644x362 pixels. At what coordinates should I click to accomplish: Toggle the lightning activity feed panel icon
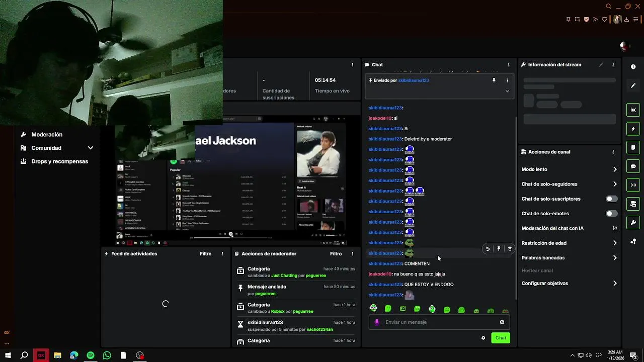633,129
